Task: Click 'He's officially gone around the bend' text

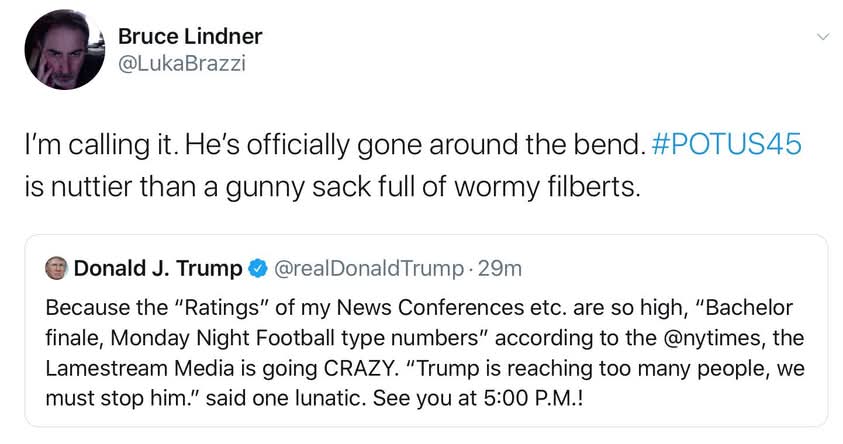Action: [415, 145]
